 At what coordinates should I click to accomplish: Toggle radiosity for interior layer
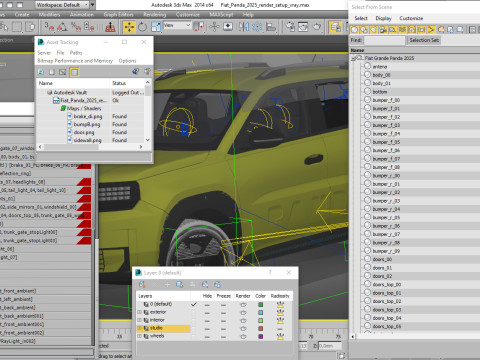point(280,320)
